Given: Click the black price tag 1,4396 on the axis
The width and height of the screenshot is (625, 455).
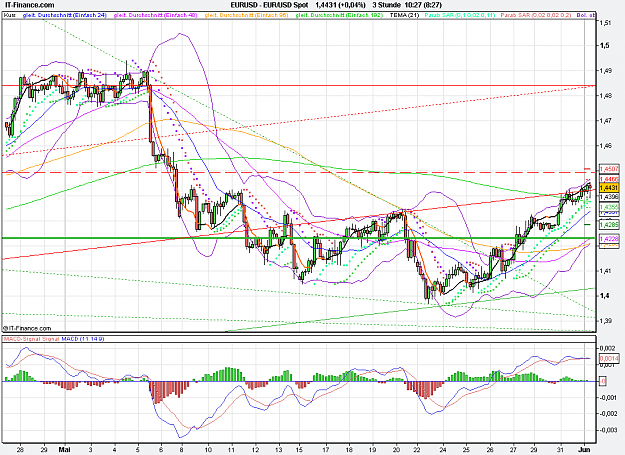Looking at the screenshot, I should (609, 197).
